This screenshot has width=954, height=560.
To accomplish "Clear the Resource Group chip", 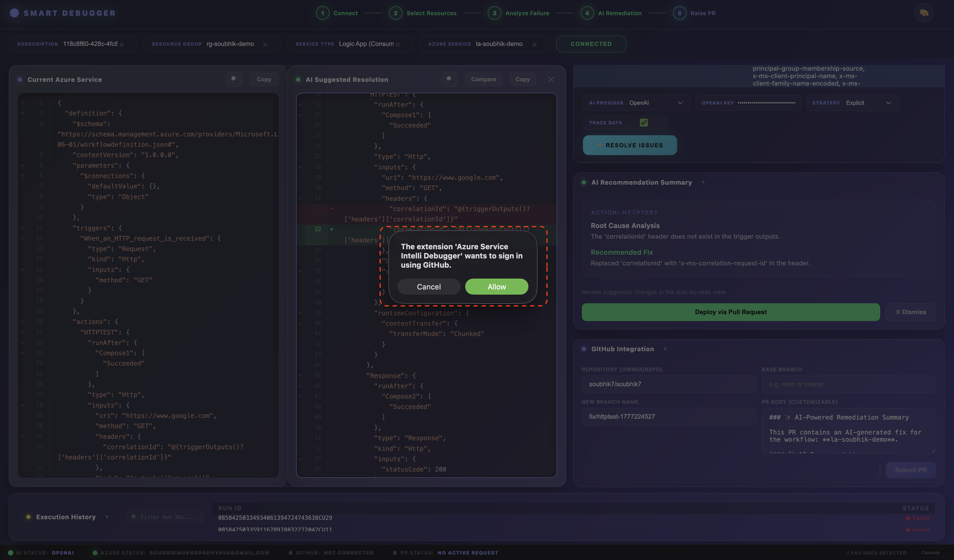I will 265,45.
